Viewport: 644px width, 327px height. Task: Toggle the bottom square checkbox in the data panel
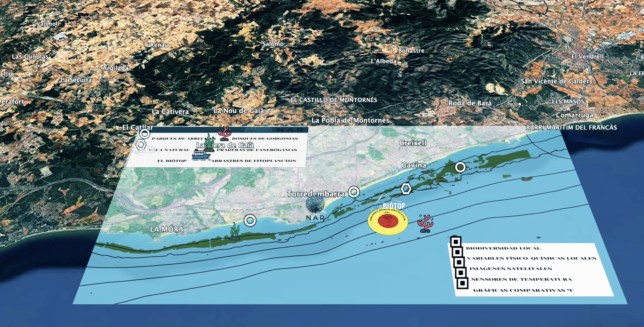pos(462,283)
